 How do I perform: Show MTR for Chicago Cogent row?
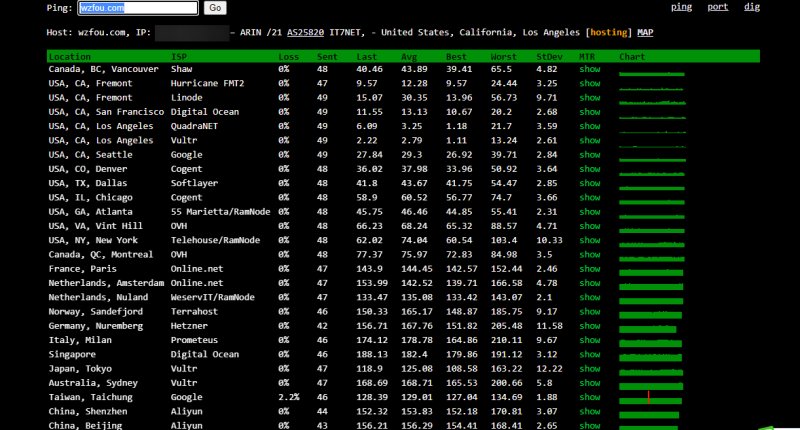(x=589, y=197)
